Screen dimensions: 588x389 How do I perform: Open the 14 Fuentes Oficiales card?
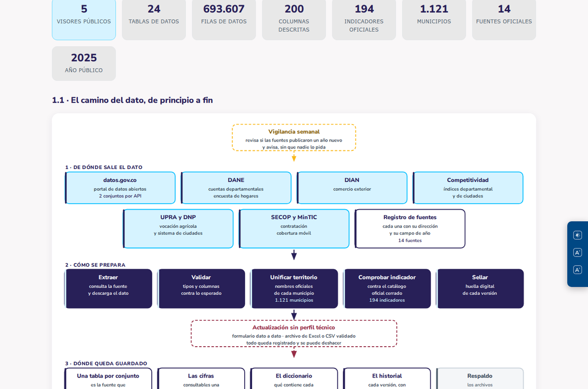tap(504, 19)
